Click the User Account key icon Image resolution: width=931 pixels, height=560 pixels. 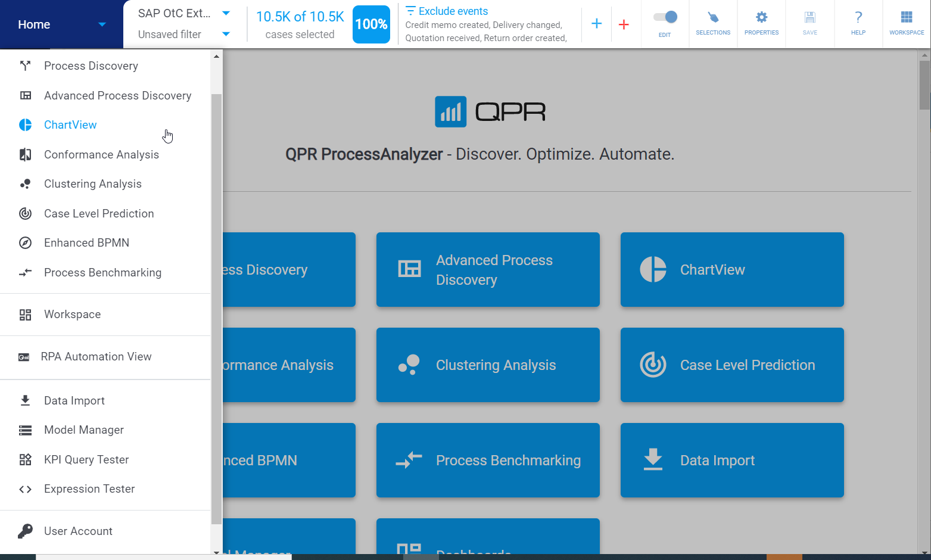[25, 531]
